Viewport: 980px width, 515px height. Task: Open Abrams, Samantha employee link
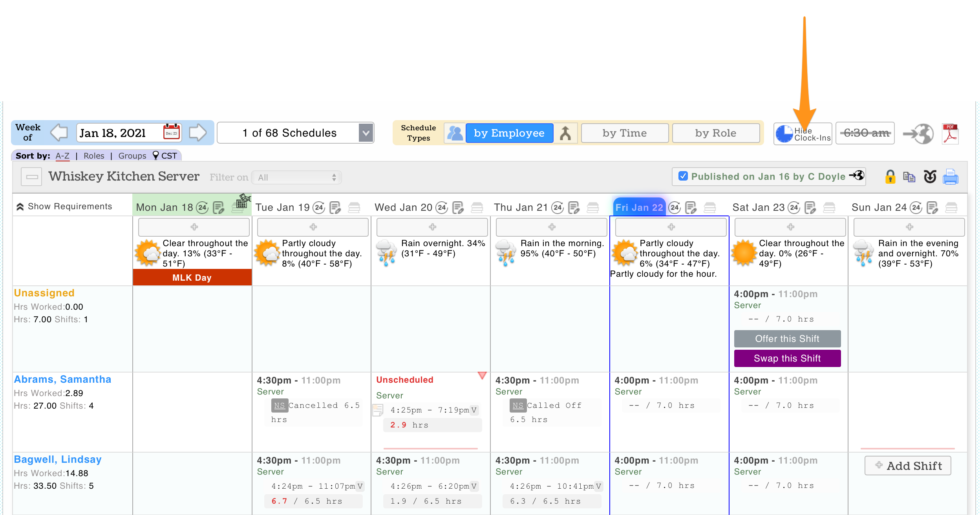[x=63, y=379]
